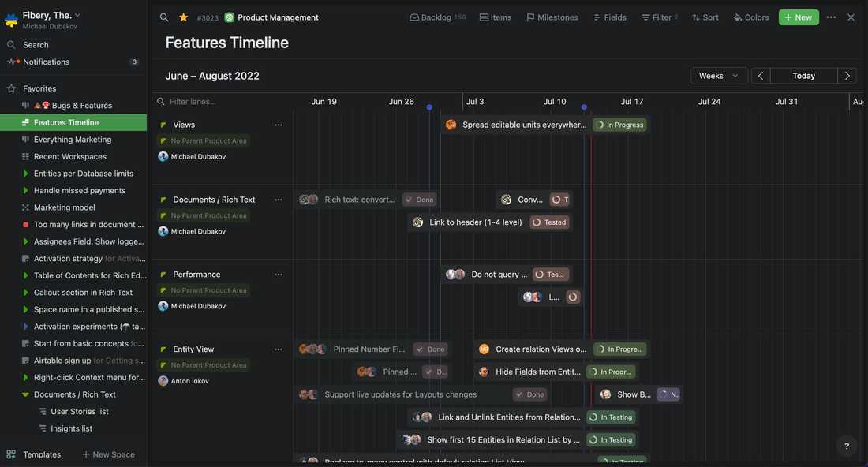This screenshot has width=868, height=467.
Task: Click the In Progress status badge in Views lane
Action: tap(619, 125)
